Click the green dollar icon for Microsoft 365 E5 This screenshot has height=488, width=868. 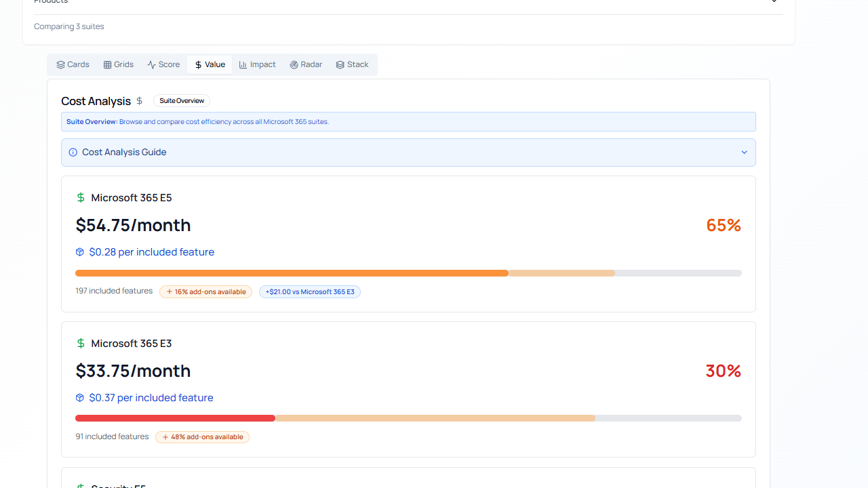tap(81, 198)
